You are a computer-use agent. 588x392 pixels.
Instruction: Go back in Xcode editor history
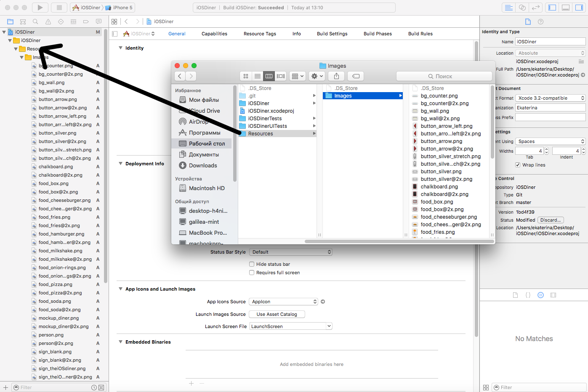pyautogui.click(x=126, y=21)
